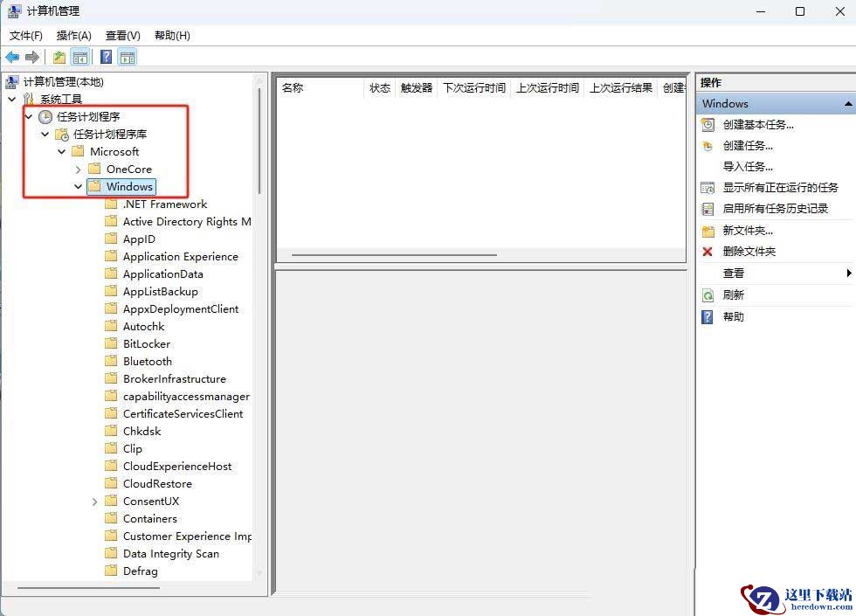Select the .NET Framework folder

(x=165, y=204)
